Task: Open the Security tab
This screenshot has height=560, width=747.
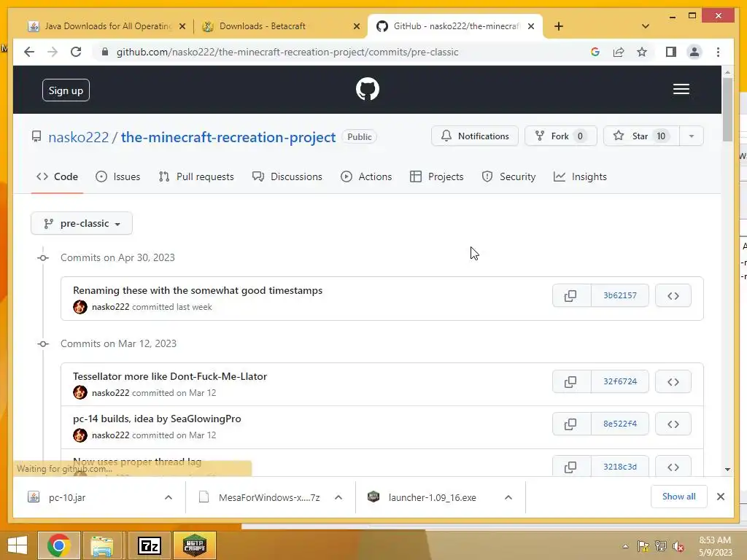Action: click(508, 176)
